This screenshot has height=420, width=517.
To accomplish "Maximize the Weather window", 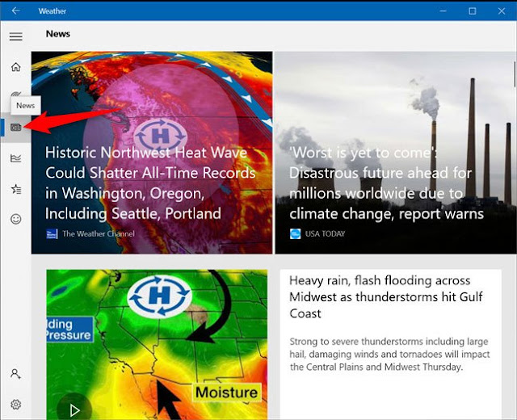I will pos(473,10).
